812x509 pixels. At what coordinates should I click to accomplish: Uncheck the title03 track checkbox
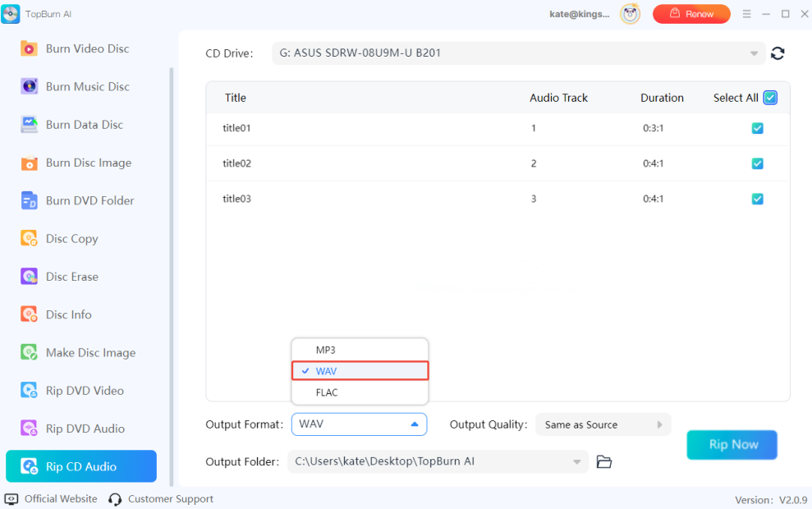(x=757, y=199)
